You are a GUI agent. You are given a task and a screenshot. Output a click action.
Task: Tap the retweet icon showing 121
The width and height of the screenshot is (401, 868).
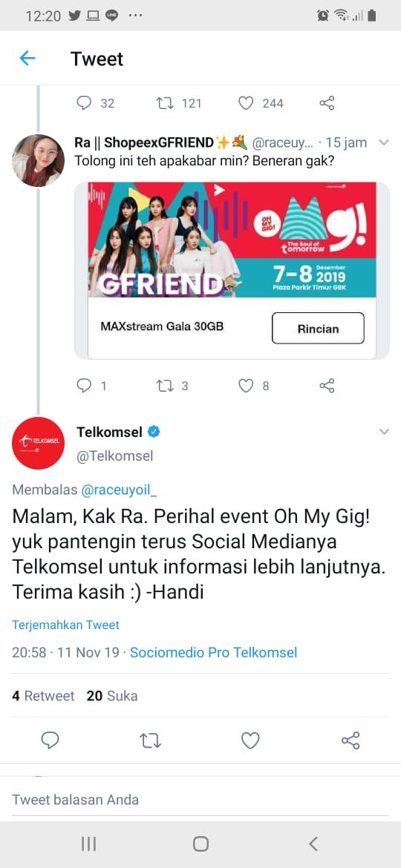point(165,103)
